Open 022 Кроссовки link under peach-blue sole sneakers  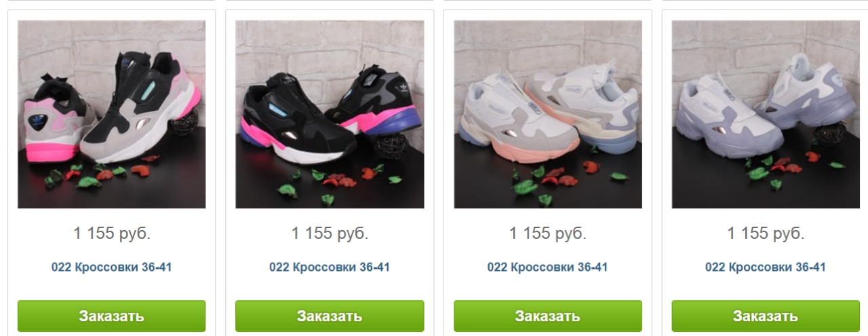547,267
